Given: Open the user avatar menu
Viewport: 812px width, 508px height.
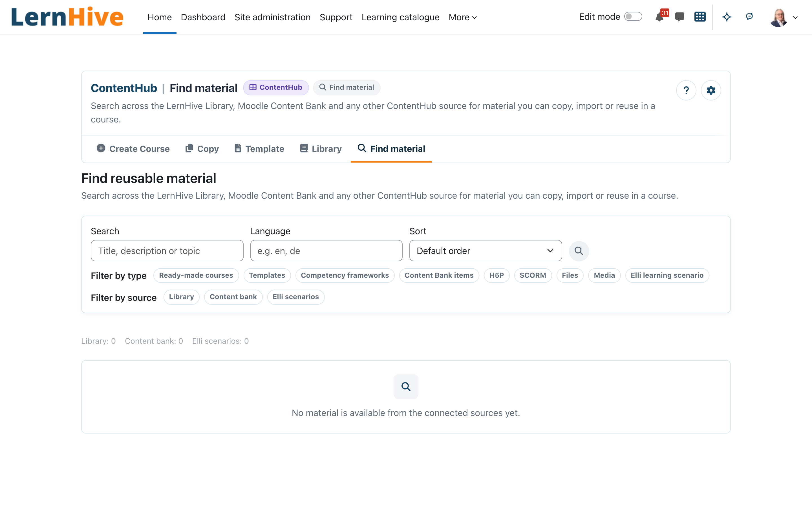Looking at the screenshot, I should click(x=778, y=17).
